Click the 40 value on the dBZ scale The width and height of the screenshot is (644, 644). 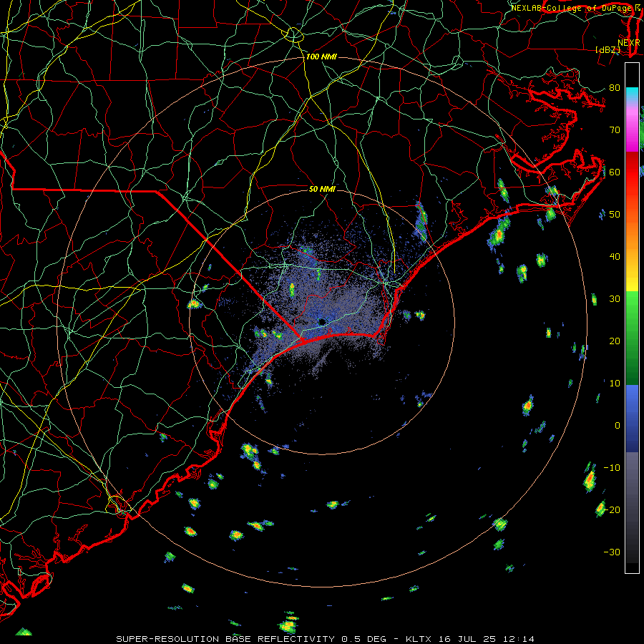pyautogui.click(x=615, y=257)
